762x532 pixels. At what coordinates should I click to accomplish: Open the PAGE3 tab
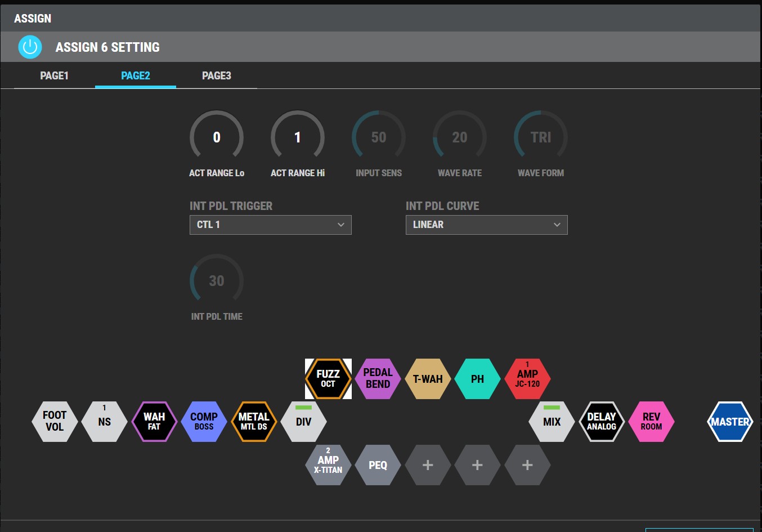pos(216,76)
